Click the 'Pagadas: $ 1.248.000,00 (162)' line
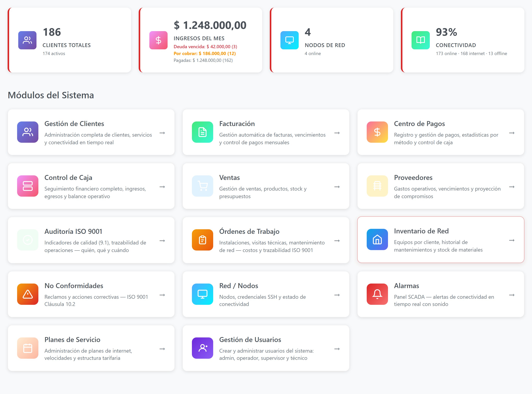The width and height of the screenshot is (532, 394). [x=203, y=60]
